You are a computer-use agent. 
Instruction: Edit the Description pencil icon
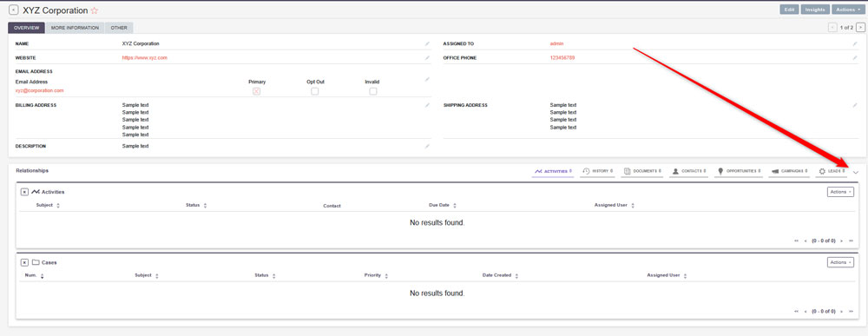pos(427,146)
